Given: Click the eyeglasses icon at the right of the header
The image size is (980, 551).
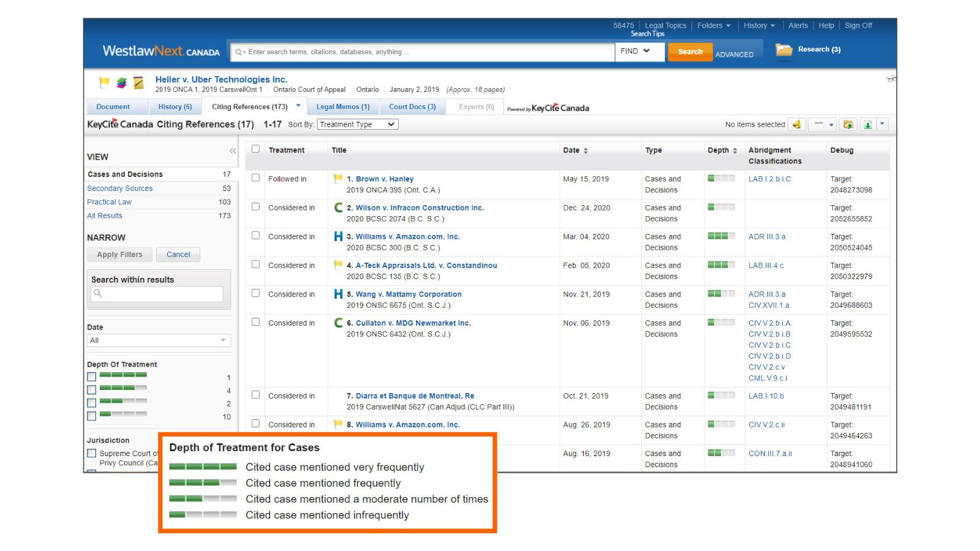Looking at the screenshot, I should [x=891, y=78].
